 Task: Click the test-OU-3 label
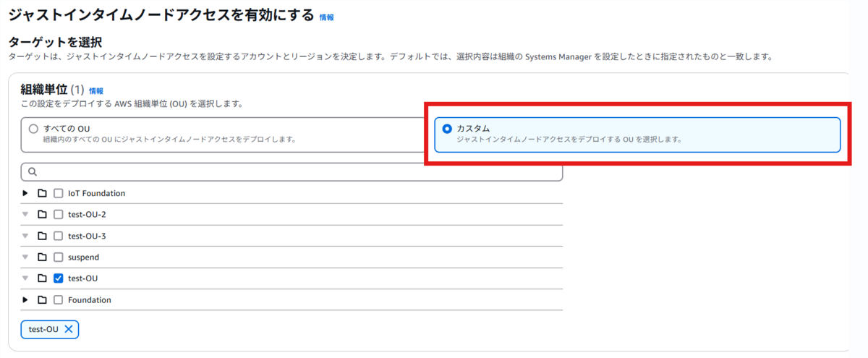point(87,236)
